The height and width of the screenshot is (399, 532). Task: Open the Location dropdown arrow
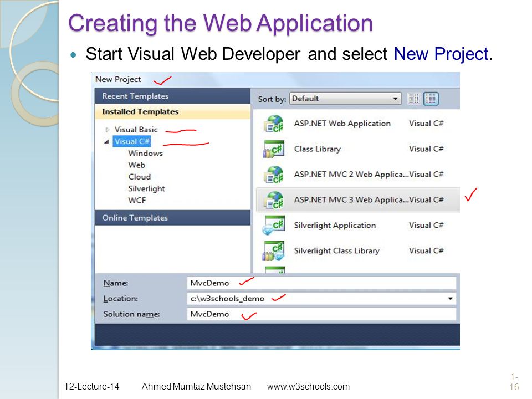coord(450,299)
